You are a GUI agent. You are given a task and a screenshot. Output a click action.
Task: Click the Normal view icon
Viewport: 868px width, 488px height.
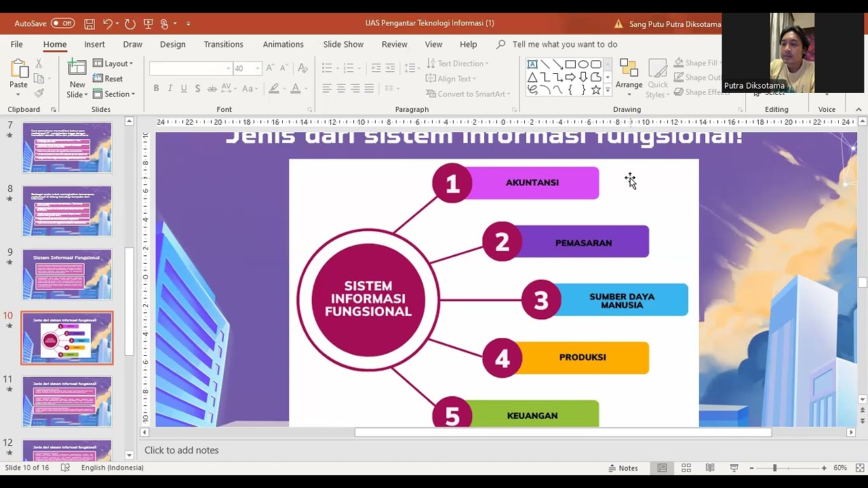click(x=662, y=468)
